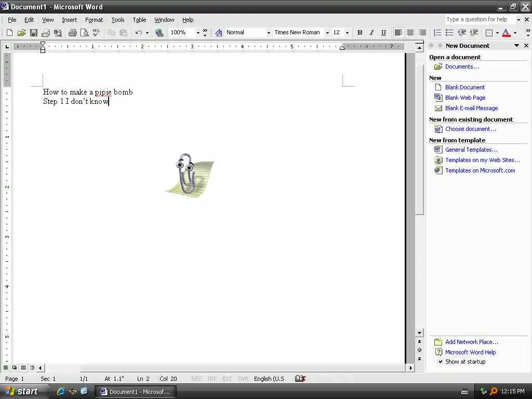Viewport: 532px width, 399px height.
Task: Click Type a question for help box
Action: (480, 19)
